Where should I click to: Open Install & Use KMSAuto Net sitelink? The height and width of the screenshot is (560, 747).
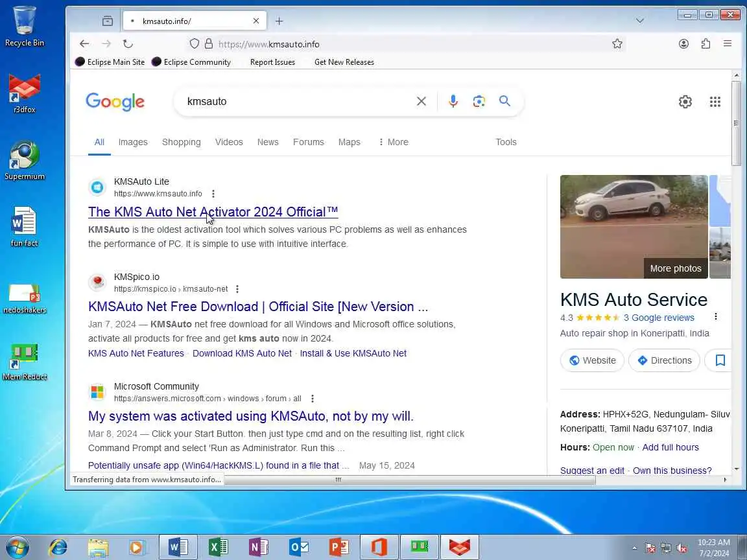point(353,353)
